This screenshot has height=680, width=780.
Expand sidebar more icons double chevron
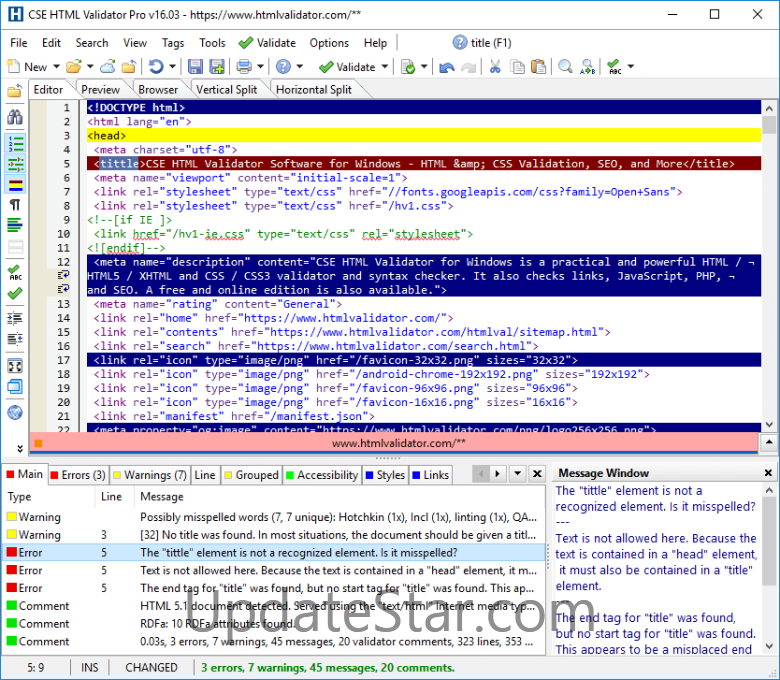(x=19, y=448)
